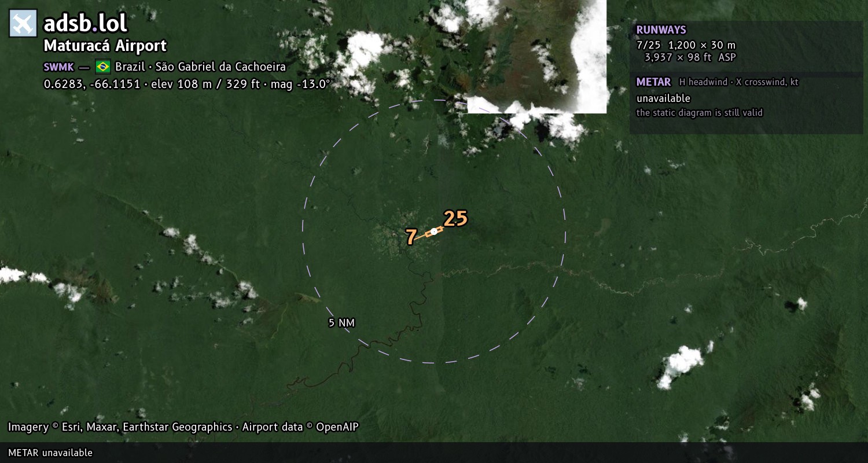The height and width of the screenshot is (463, 868).
Task: Click runway end label 7
Action: click(411, 237)
